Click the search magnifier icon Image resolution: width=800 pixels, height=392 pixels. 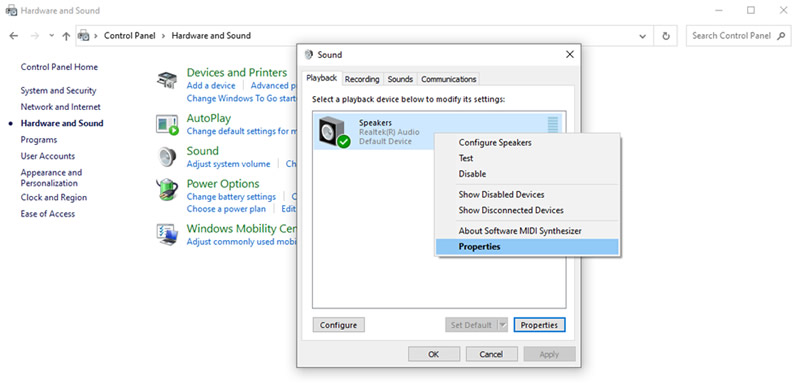tap(781, 36)
